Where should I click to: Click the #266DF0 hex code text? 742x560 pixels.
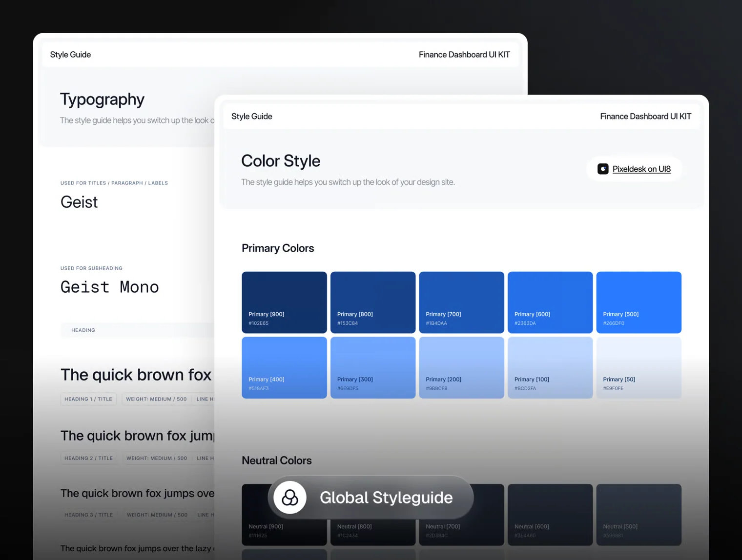(x=613, y=323)
